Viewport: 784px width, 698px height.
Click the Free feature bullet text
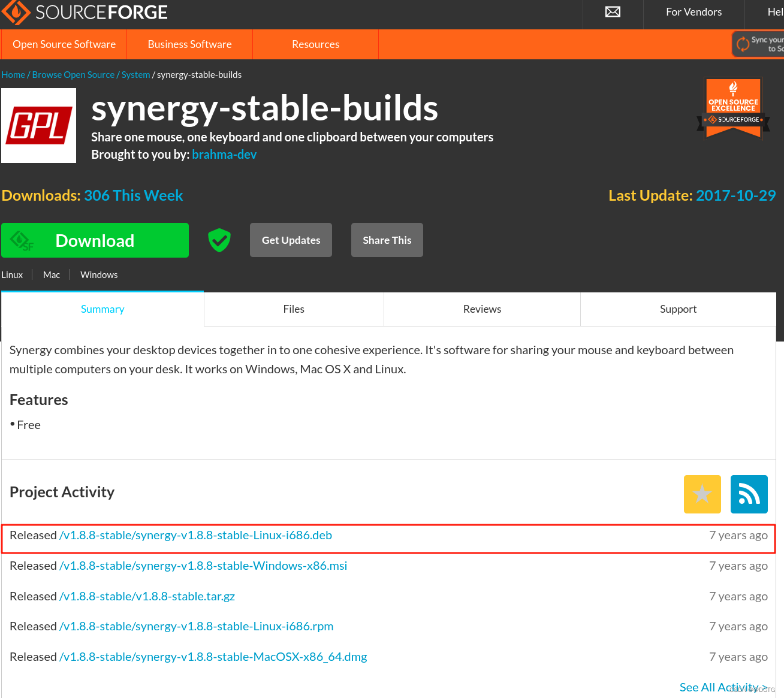29,425
